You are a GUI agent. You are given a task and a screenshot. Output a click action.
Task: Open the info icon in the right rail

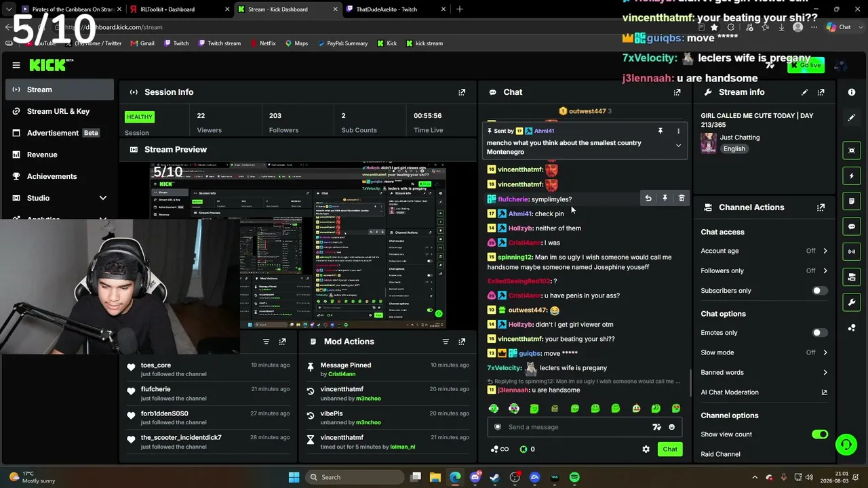[x=852, y=92]
